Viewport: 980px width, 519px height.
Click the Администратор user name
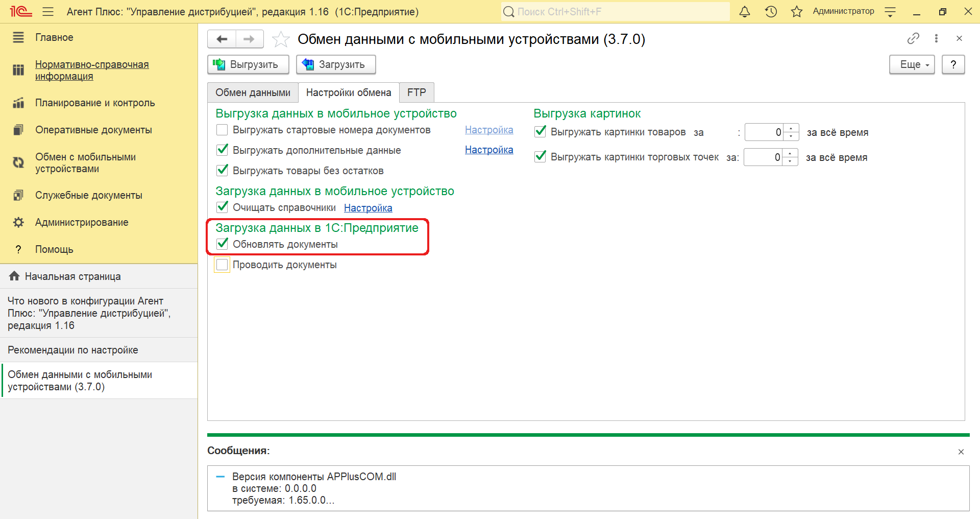pyautogui.click(x=843, y=11)
